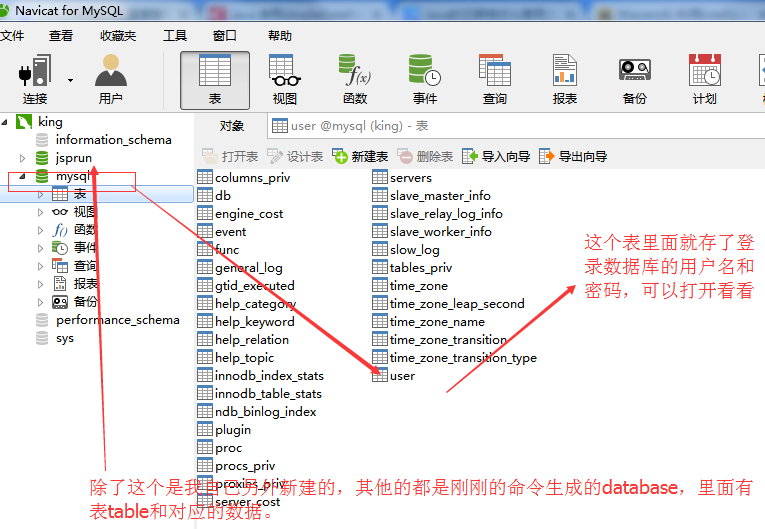Open the 查看 menu
765x529 pixels.
(x=60, y=36)
